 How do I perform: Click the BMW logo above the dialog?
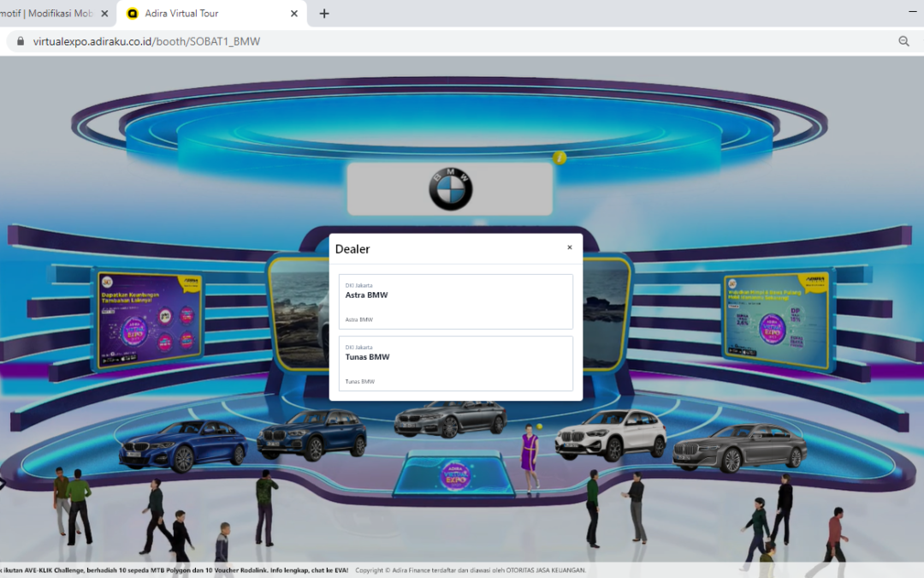tap(450, 188)
